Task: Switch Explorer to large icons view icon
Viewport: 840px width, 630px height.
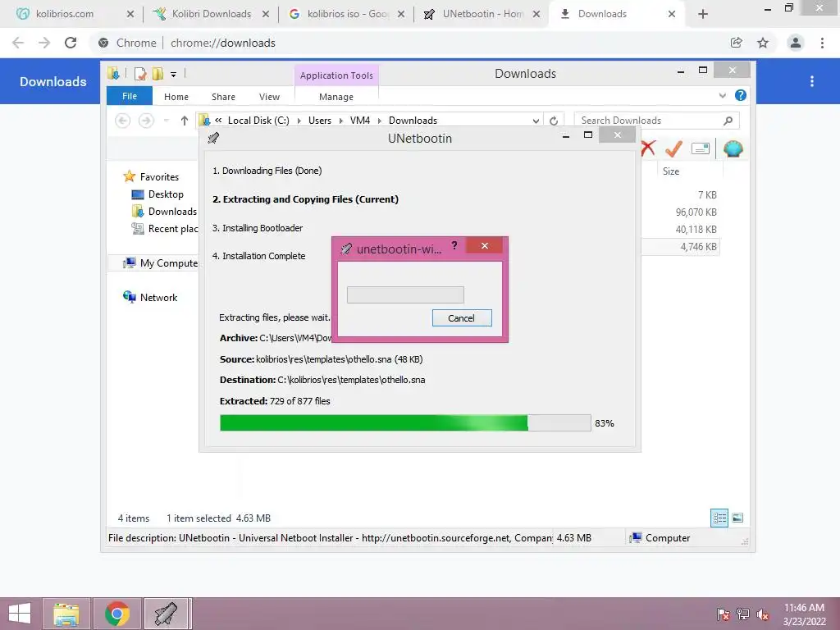Action: [x=737, y=518]
